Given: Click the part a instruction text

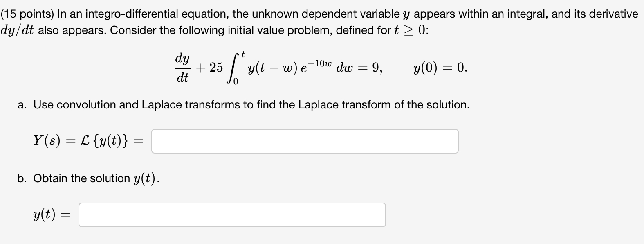Looking at the screenshot, I should (243, 105).
